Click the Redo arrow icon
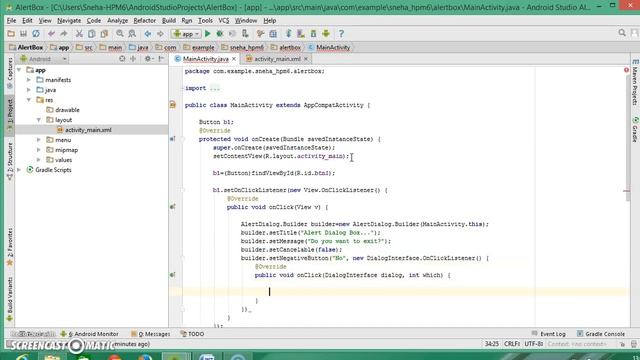Screen dimensions: 640x360 click(64, 34)
